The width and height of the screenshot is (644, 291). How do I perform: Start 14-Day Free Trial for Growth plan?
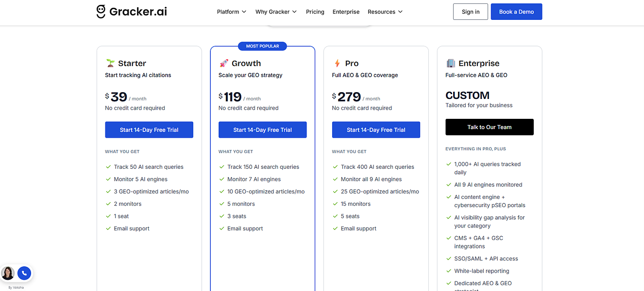point(263,129)
